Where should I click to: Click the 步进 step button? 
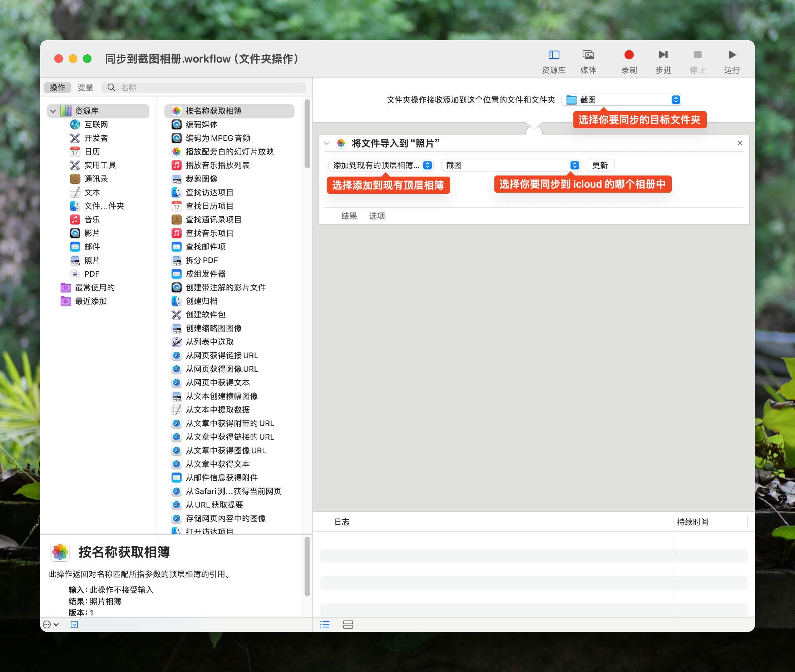(663, 62)
